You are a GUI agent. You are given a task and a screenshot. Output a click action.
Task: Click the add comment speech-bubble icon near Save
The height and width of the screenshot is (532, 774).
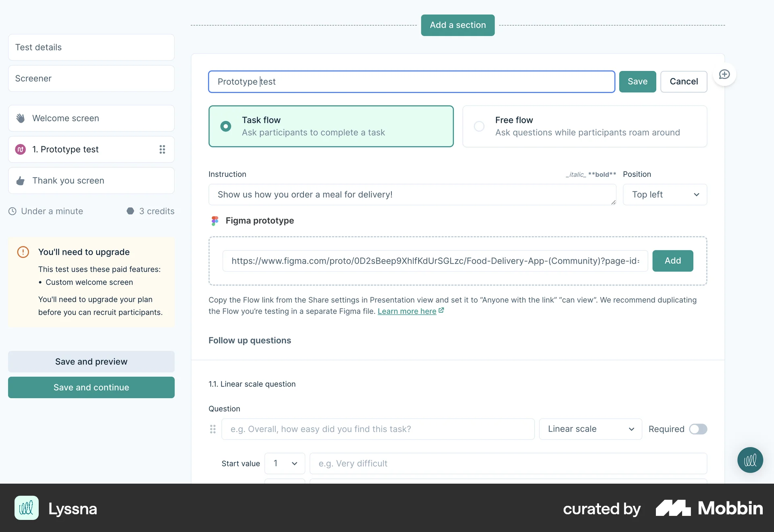tap(724, 75)
